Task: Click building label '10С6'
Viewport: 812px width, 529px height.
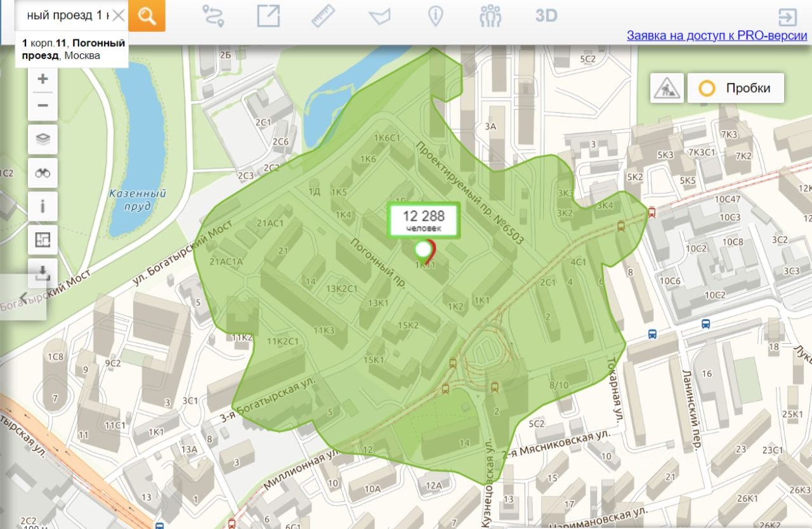Action: pyautogui.click(x=670, y=281)
